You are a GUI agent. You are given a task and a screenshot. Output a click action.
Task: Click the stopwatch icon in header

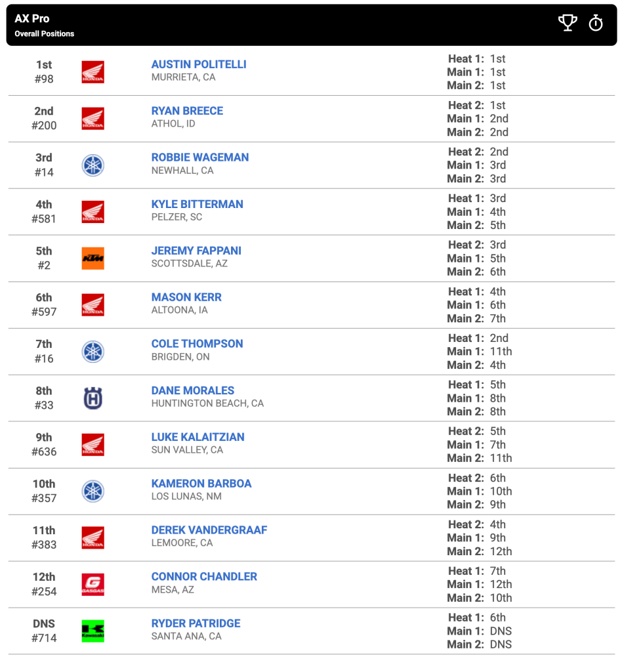pyautogui.click(x=596, y=23)
